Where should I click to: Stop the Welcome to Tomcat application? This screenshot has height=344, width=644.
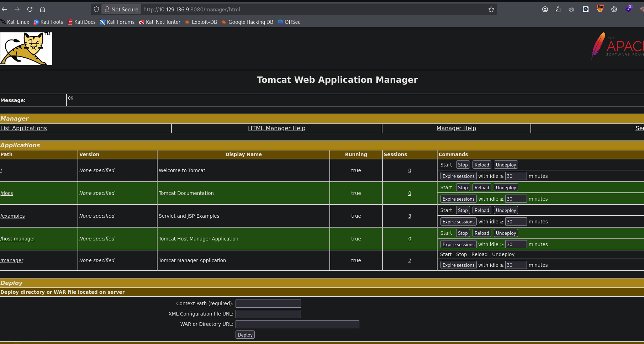point(463,165)
